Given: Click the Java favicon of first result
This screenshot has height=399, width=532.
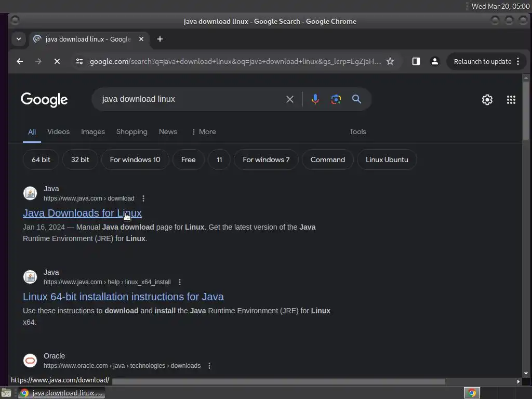Looking at the screenshot, I should tap(30, 193).
